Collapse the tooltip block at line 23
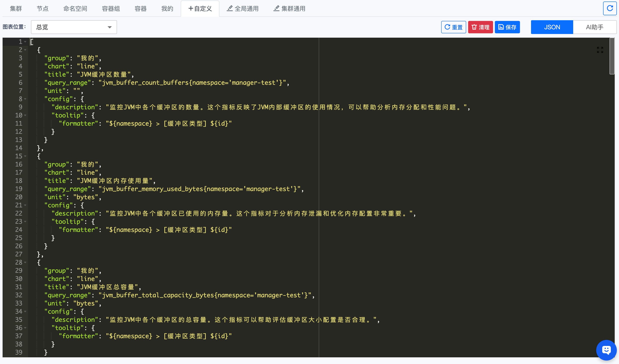 [25, 222]
